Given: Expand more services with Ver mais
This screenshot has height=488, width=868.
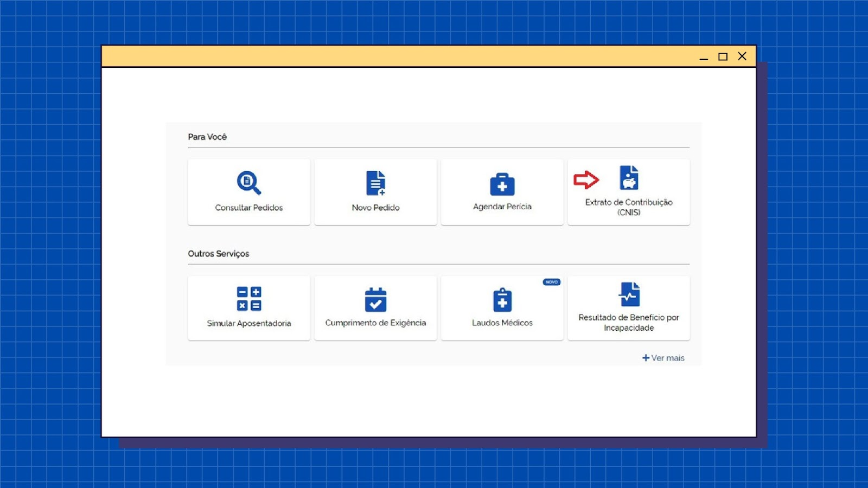Looking at the screenshot, I should (663, 358).
